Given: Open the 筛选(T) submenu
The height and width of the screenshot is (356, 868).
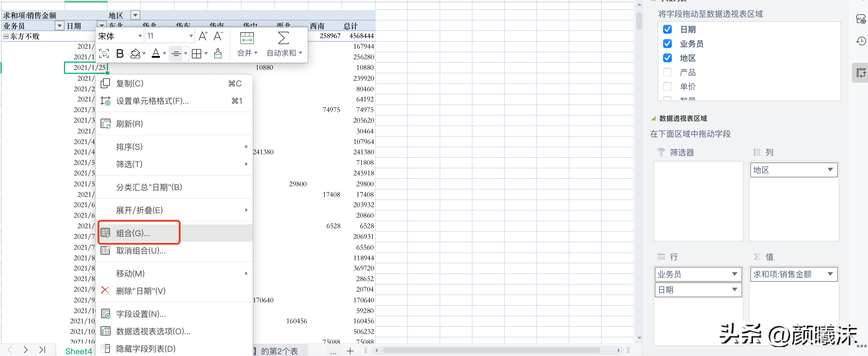Looking at the screenshot, I should pyautogui.click(x=174, y=164).
